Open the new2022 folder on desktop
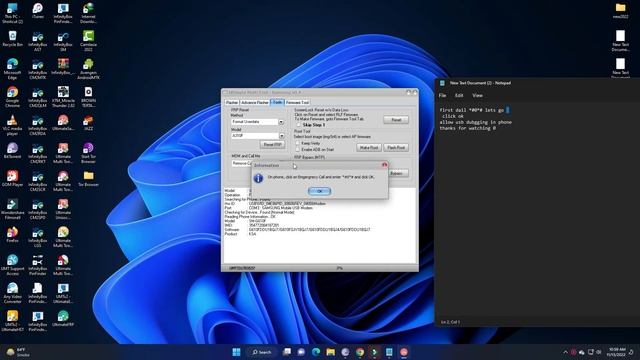This screenshot has width=640, height=360. 620,11
